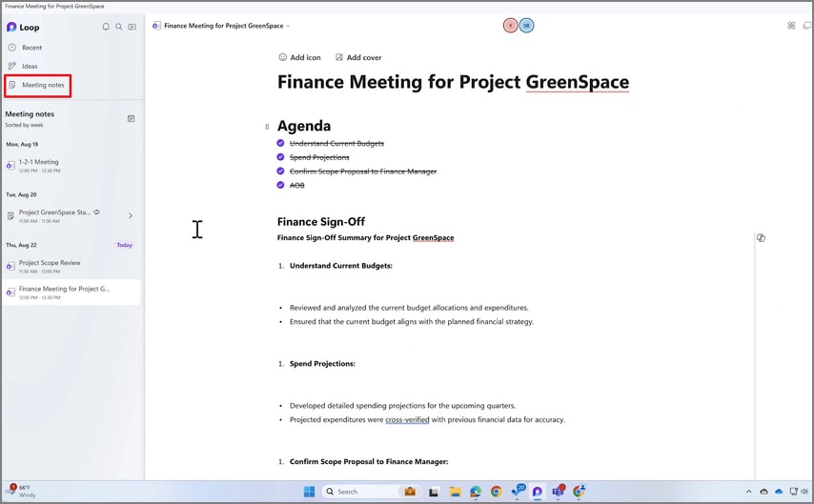Click the blue OneDrive cloud tray icon
This screenshot has height=504, width=814.
tap(779, 492)
